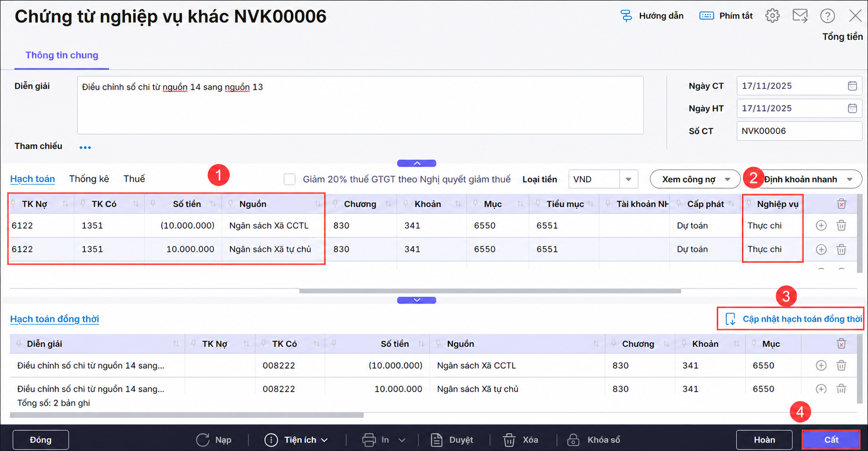Click the Diễn giải text area

point(360,105)
